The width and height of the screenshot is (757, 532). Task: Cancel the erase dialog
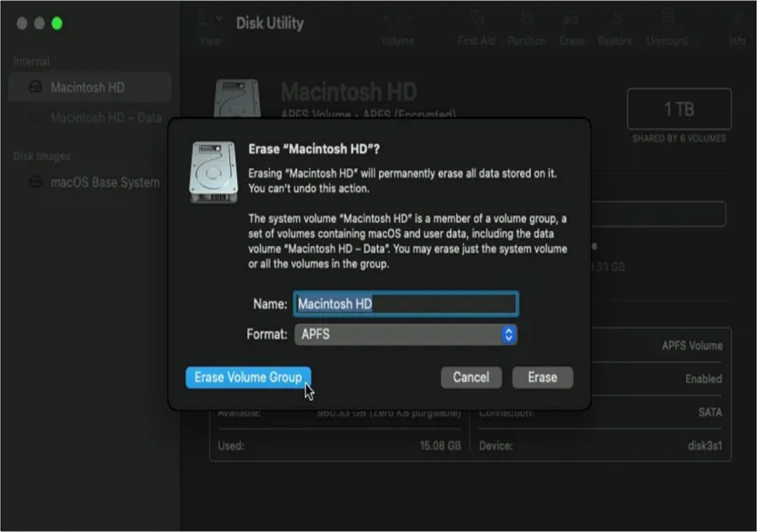tap(471, 377)
